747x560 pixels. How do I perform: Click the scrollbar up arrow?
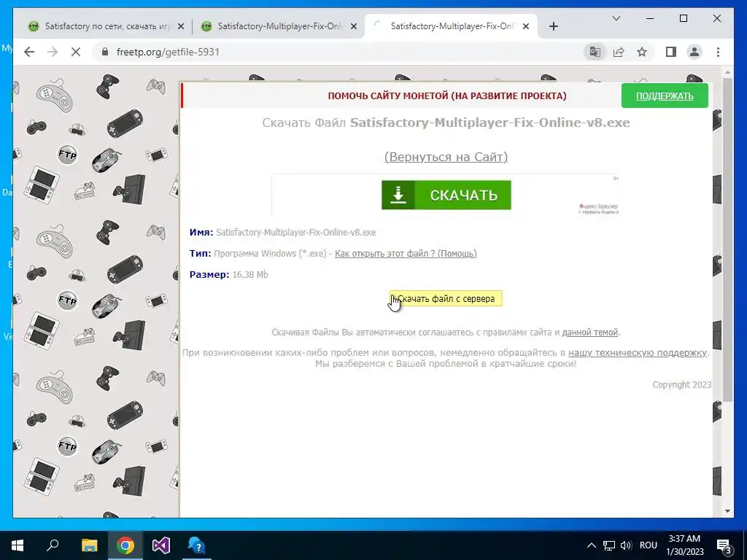[727, 73]
